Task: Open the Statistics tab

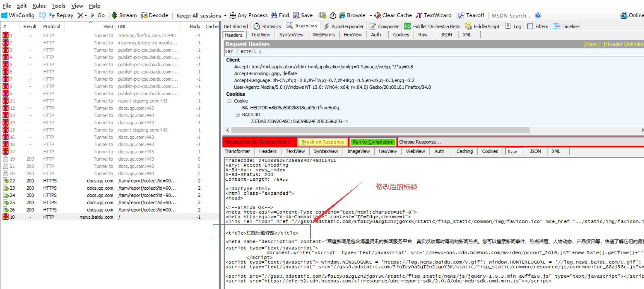Action: [267, 26]
